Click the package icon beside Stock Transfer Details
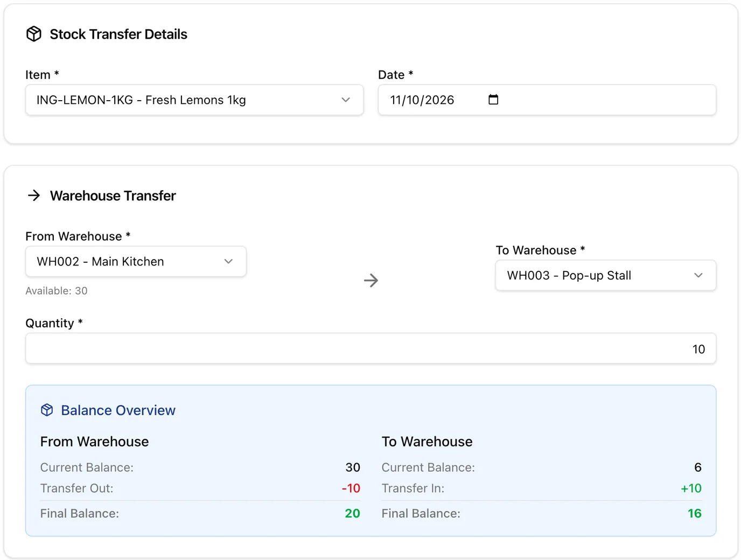The width and height of the screenshot is (741, 560). tap(34, 34)
